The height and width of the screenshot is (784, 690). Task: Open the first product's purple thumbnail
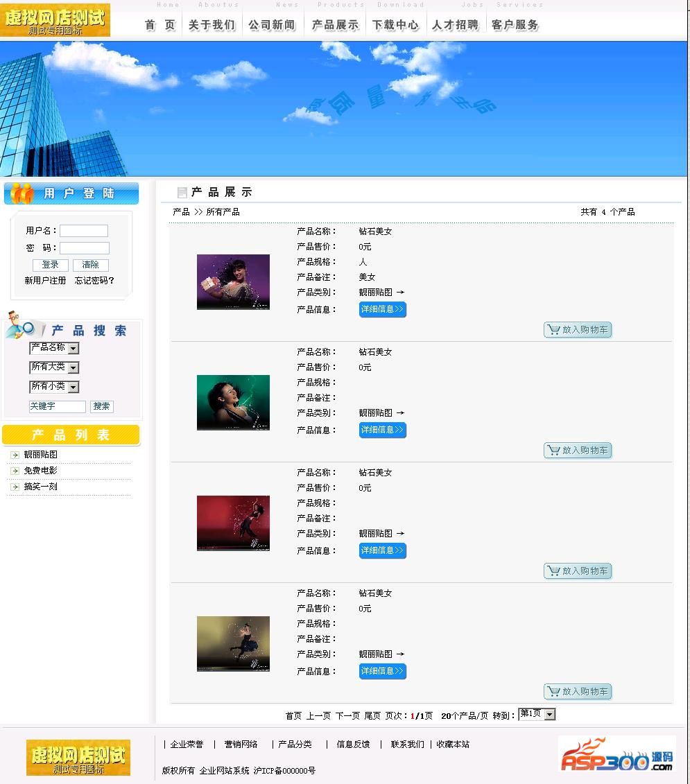pyautogui.click(x=233, y=282)
